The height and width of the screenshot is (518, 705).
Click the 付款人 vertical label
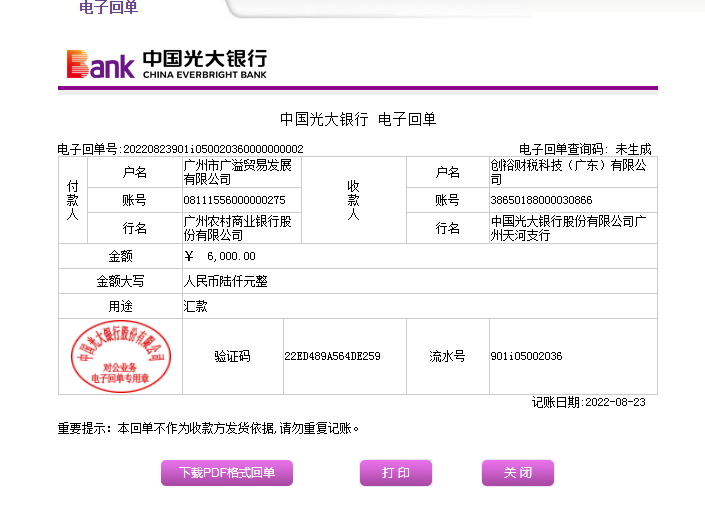click(x=72, y=200)
